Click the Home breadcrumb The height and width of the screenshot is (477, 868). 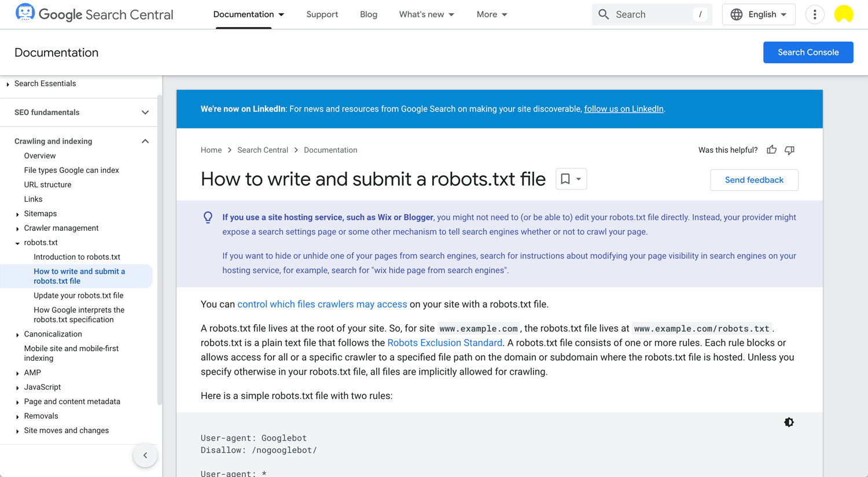(x=211, y=150)
